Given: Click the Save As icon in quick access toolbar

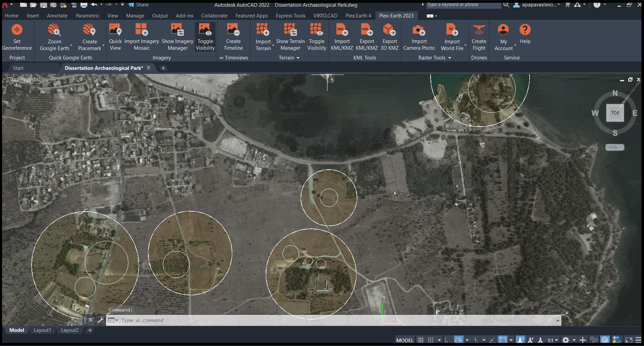Looking at the screenshot, I should point(53,5).
